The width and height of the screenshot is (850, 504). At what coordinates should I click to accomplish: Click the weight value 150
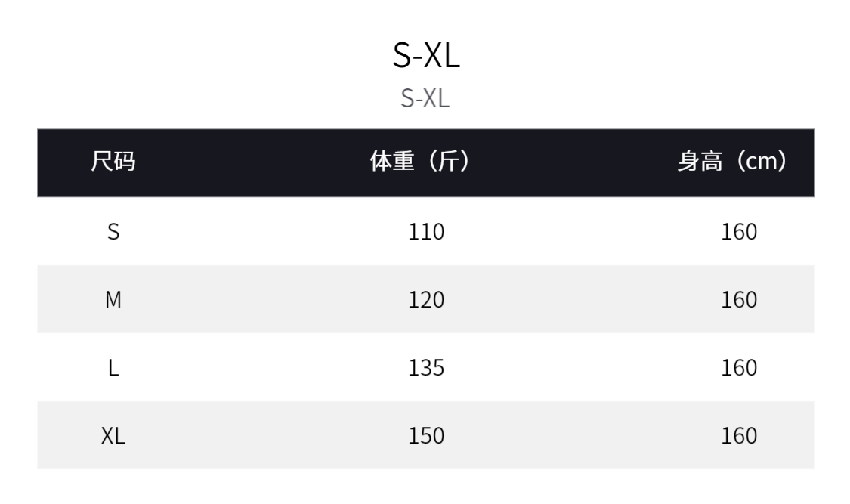click(x=426, y=436)
